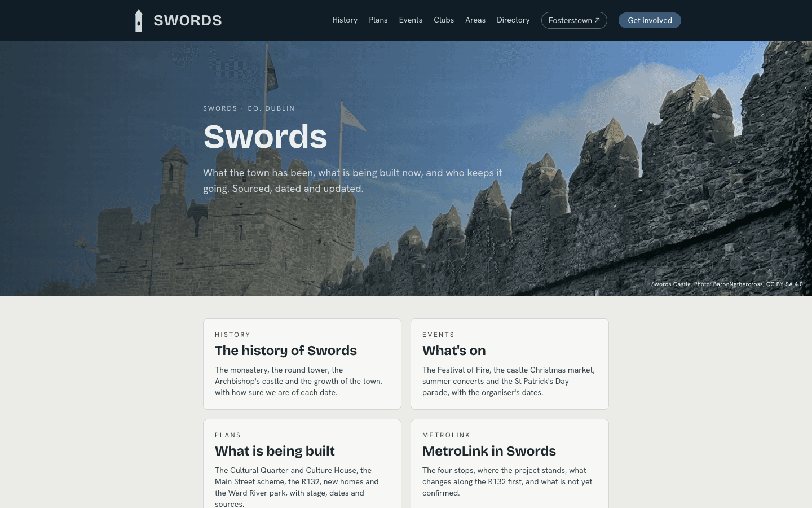Open The history of Swords card

[x=302, y=364]
